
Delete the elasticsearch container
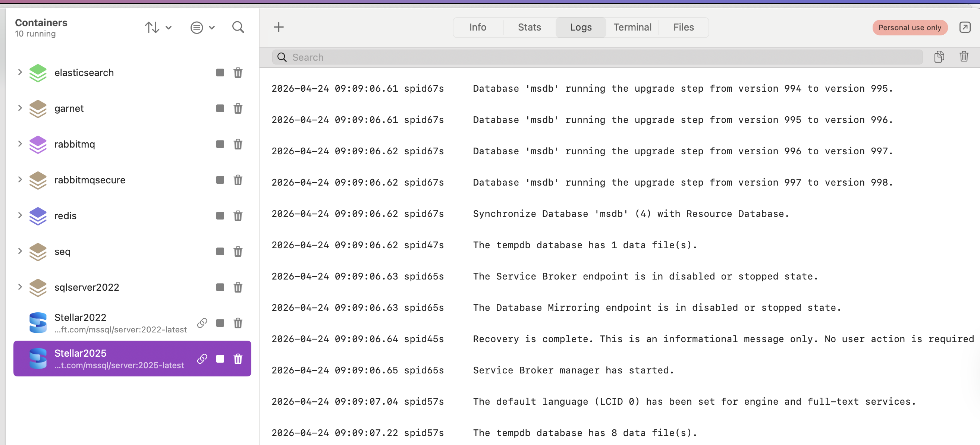click(238, 73)
